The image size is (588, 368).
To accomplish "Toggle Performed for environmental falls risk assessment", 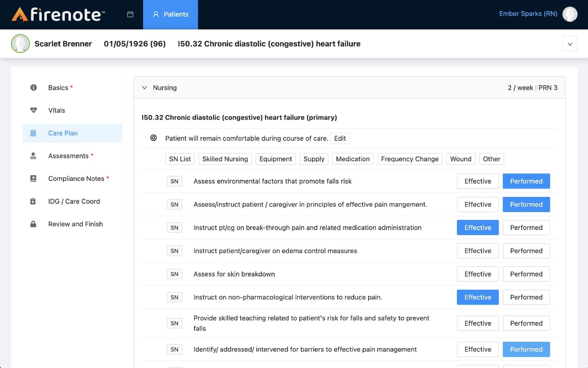I will [526, 181].
